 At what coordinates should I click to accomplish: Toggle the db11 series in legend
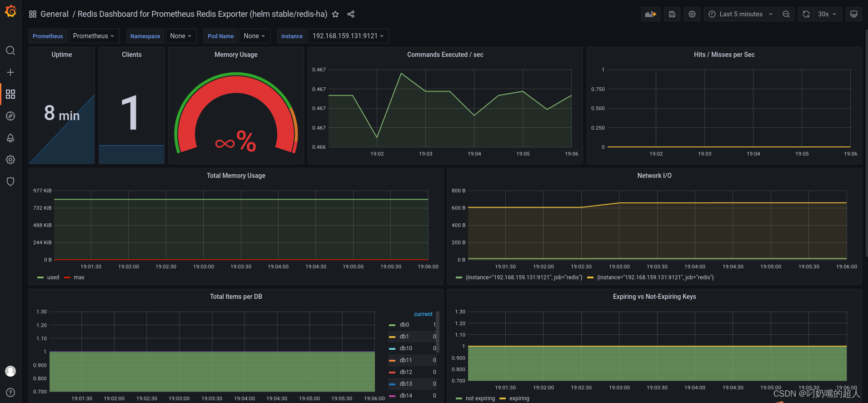click(x=406, y=360)
